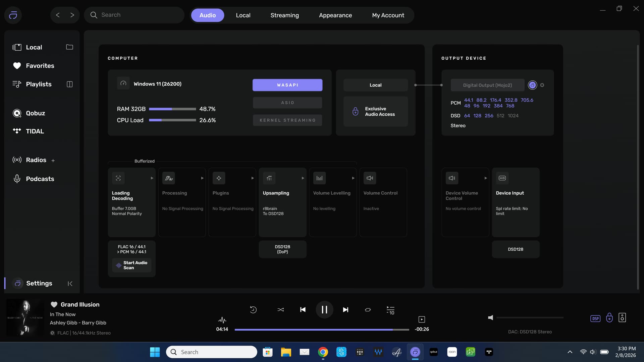Expand the Loading Decoding panel arrow
The image size is (644, 362).
pos(152,178)
